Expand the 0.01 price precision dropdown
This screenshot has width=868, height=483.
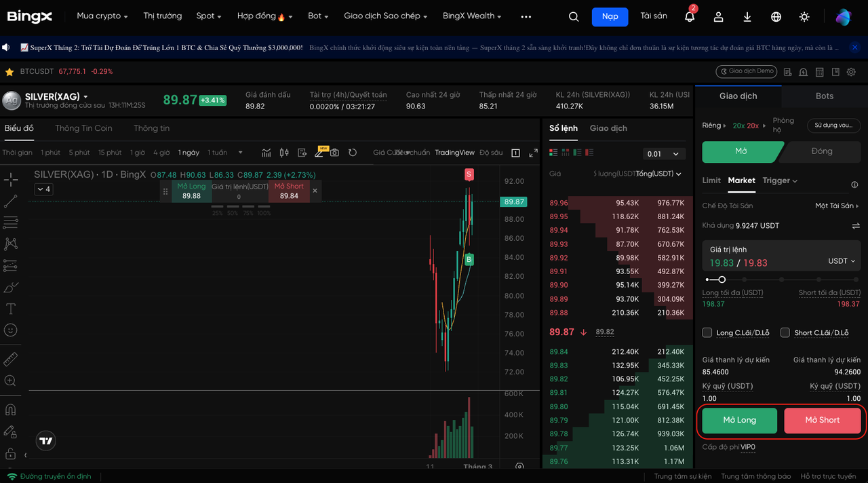click(663, 154)
